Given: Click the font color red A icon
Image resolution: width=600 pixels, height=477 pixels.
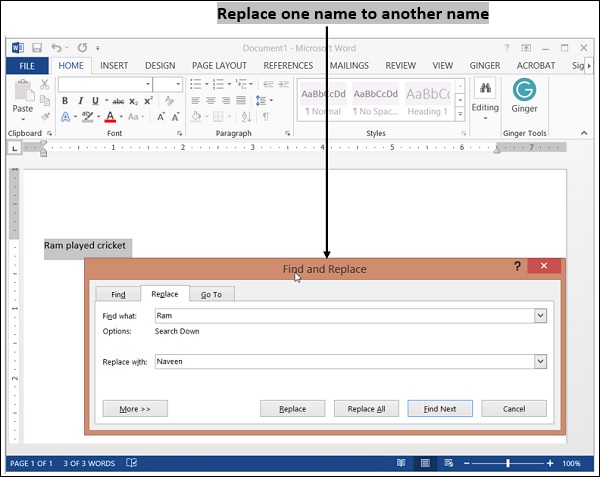Looking at the screenshot, I should (x=109, y=117).
